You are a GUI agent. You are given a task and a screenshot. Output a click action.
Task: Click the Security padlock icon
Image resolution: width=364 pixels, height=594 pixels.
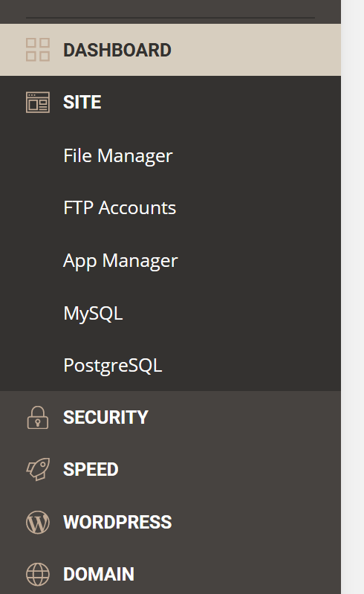(38, 418)
